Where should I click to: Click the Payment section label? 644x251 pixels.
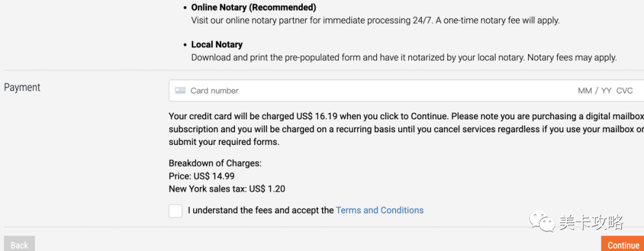coord(22,88)
